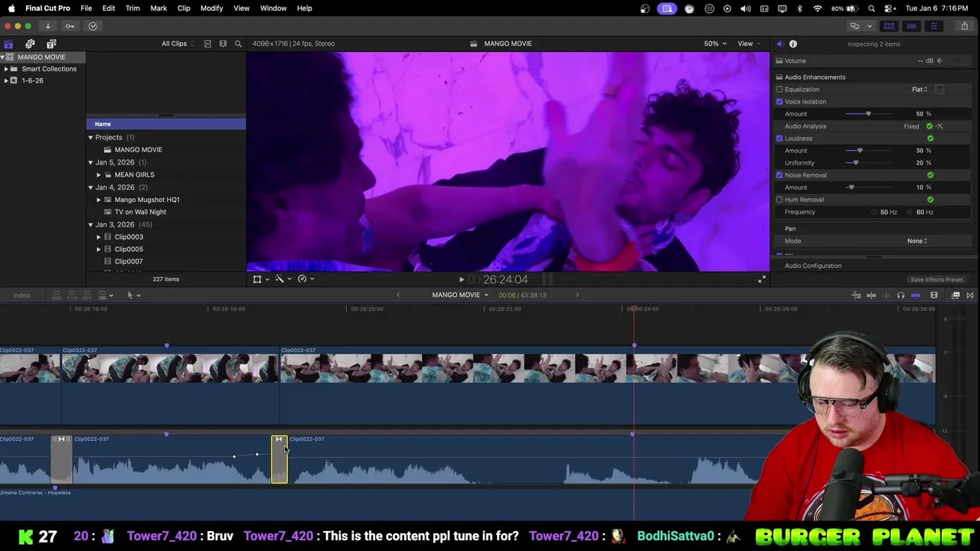Open the Audio inspector speaker tab
This screenshot has height=551, width=980.
pos(779,44)
